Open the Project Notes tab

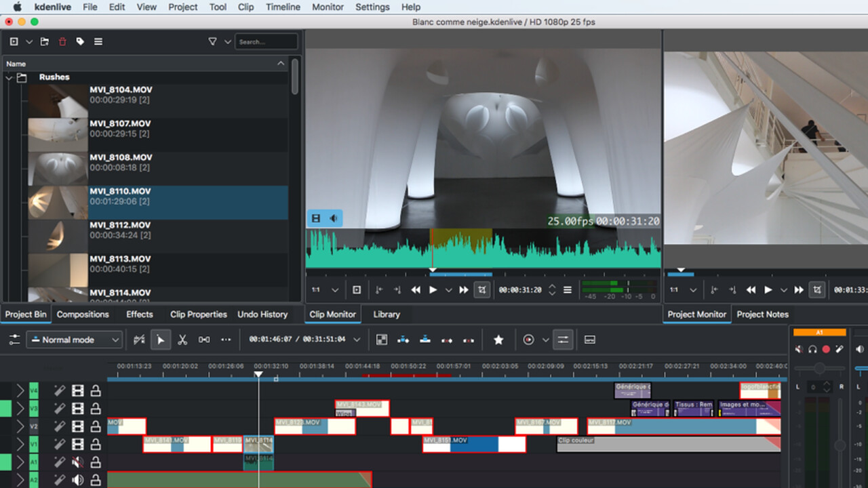pyautogui.click(x=763, y=314)
